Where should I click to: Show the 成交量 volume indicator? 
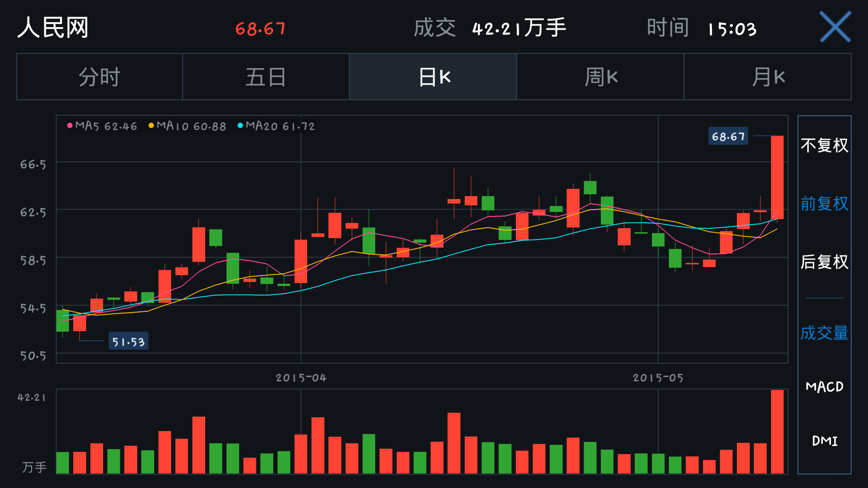pos(824,333)
